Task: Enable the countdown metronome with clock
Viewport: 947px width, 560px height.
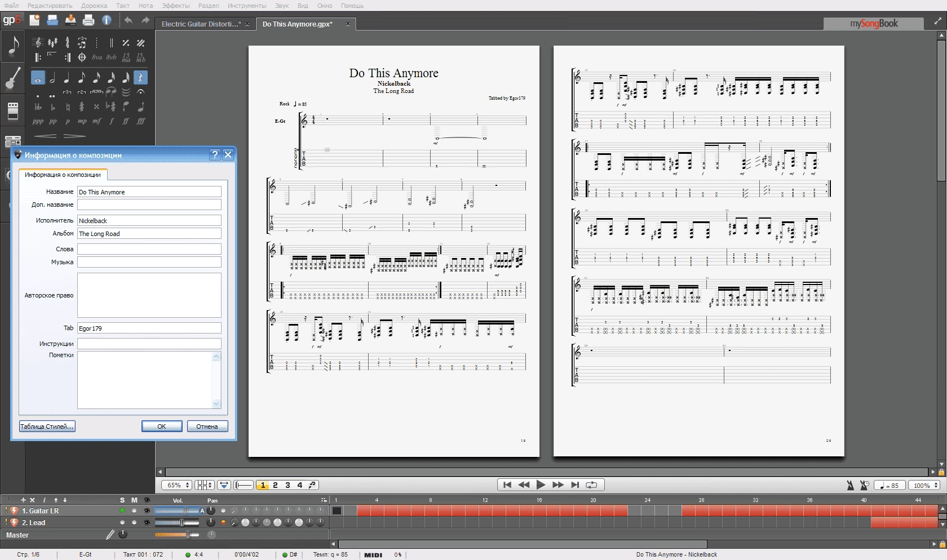Action: (x=864, y=485)
